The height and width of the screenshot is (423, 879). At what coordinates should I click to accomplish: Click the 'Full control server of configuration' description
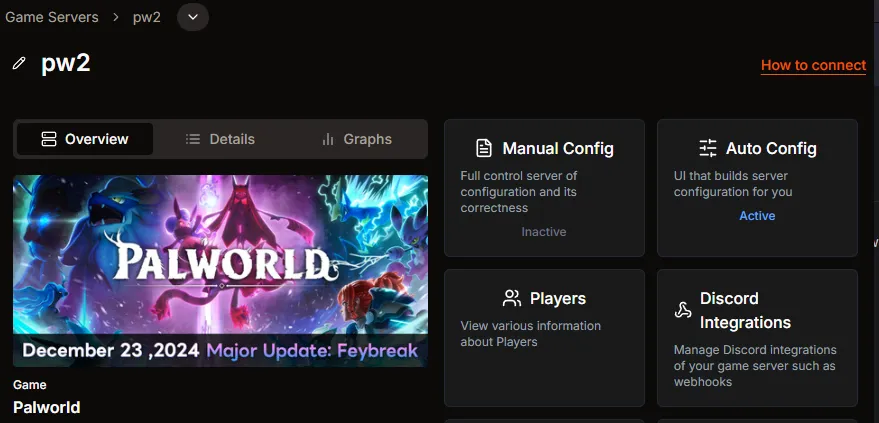pyautogui.click(x=519, y=192)
